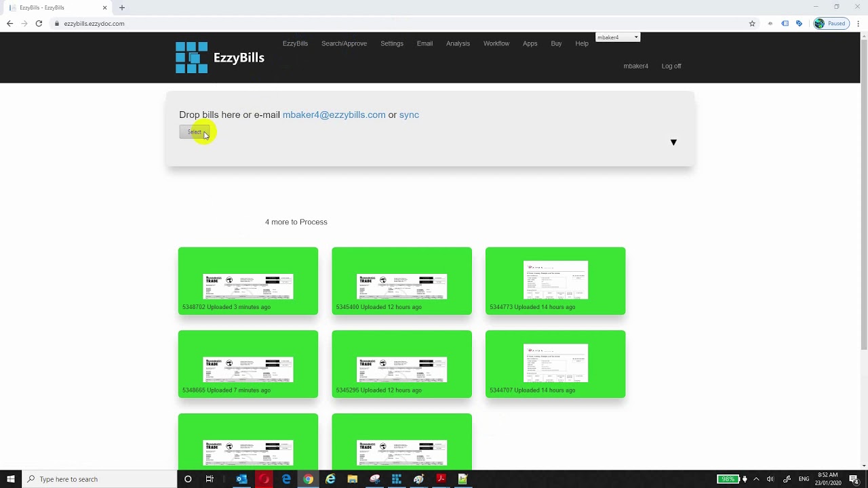Open File Explorer from taskbar
868x488 pixels.
click(x=352, y=479)
